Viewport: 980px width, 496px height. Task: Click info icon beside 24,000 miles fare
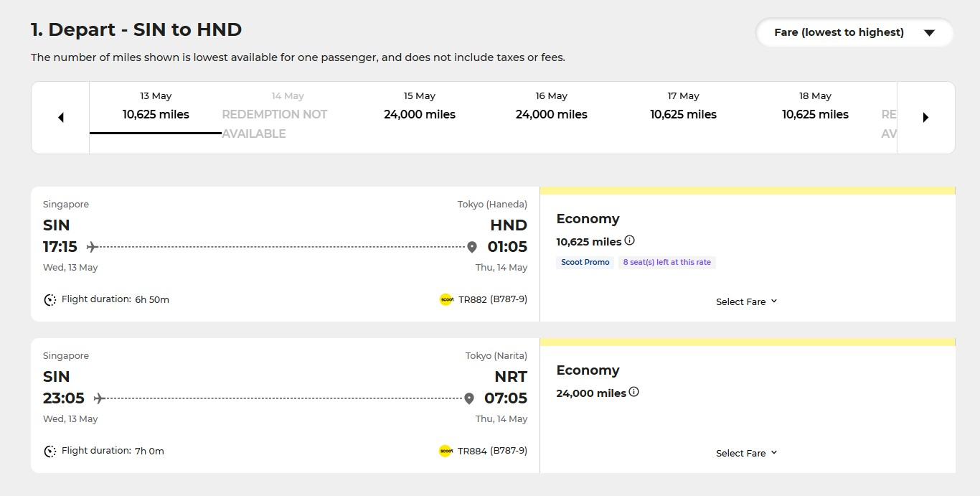[x=633, y=392]
